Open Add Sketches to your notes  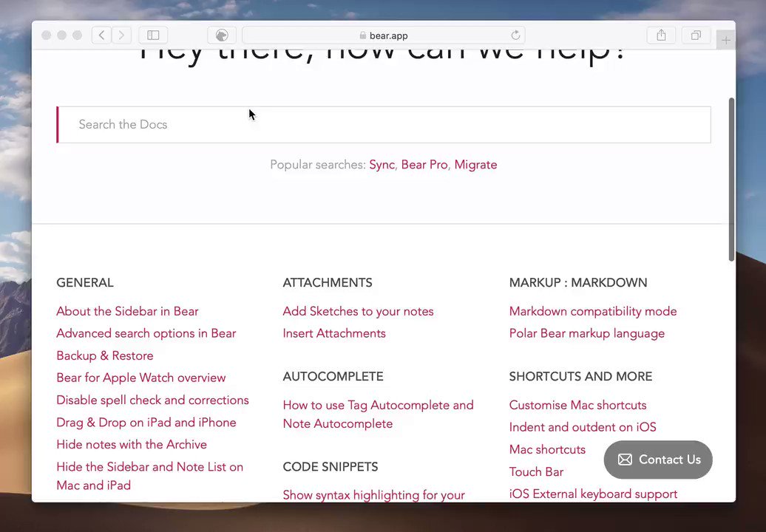[x=358, y=311]
